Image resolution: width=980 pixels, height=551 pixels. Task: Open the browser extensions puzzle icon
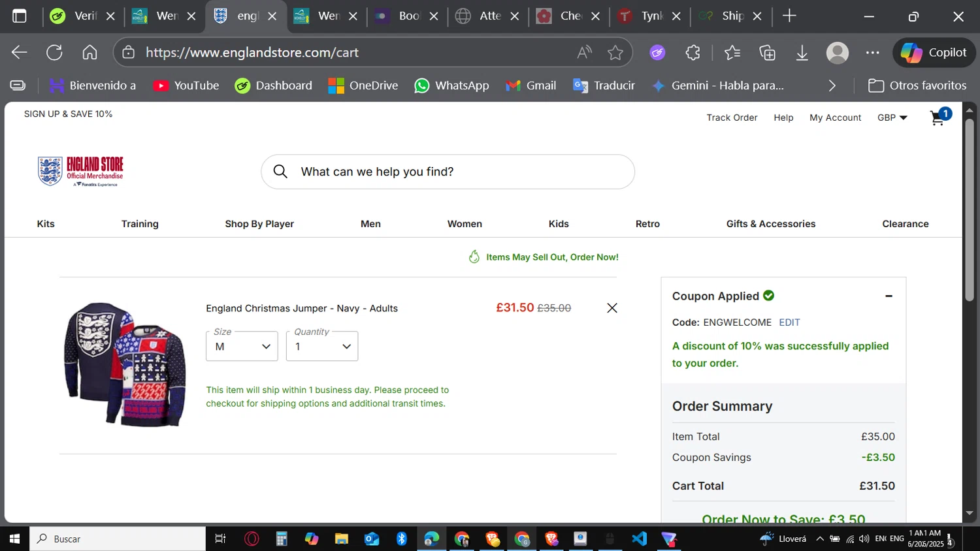[693, 52]
